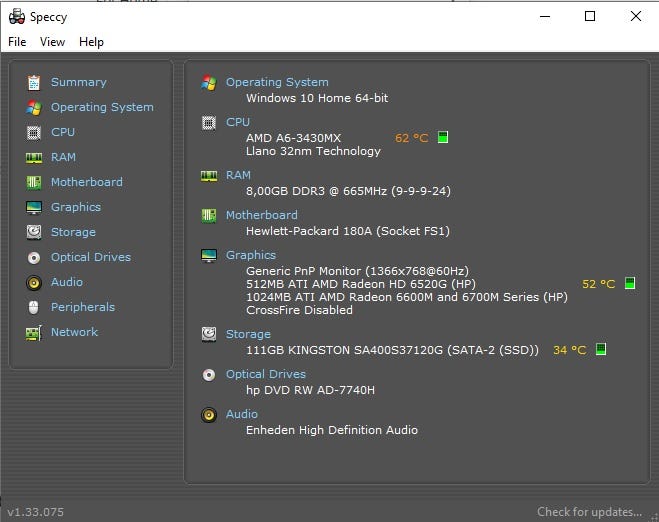The image size is (659, 522).
Task: Click the CPU chip icon in sidebar
Action: pyautogui.click(x=34, y=132)
